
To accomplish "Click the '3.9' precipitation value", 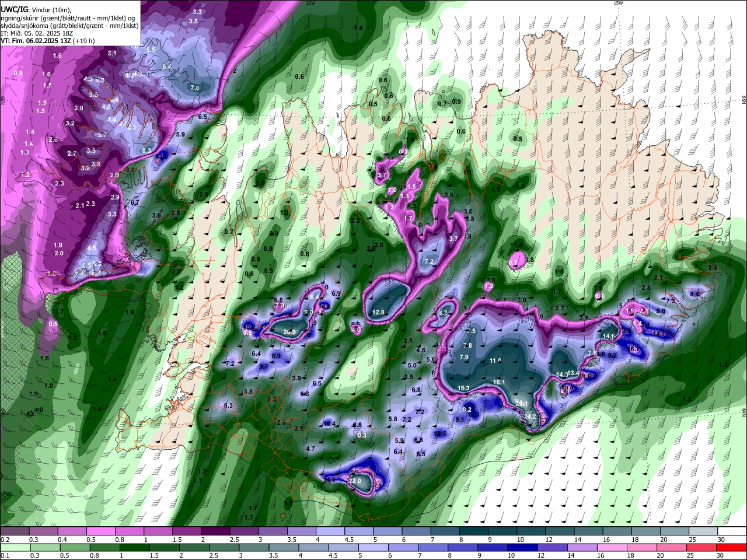I will pyautogui.click(x=296, y=379).
